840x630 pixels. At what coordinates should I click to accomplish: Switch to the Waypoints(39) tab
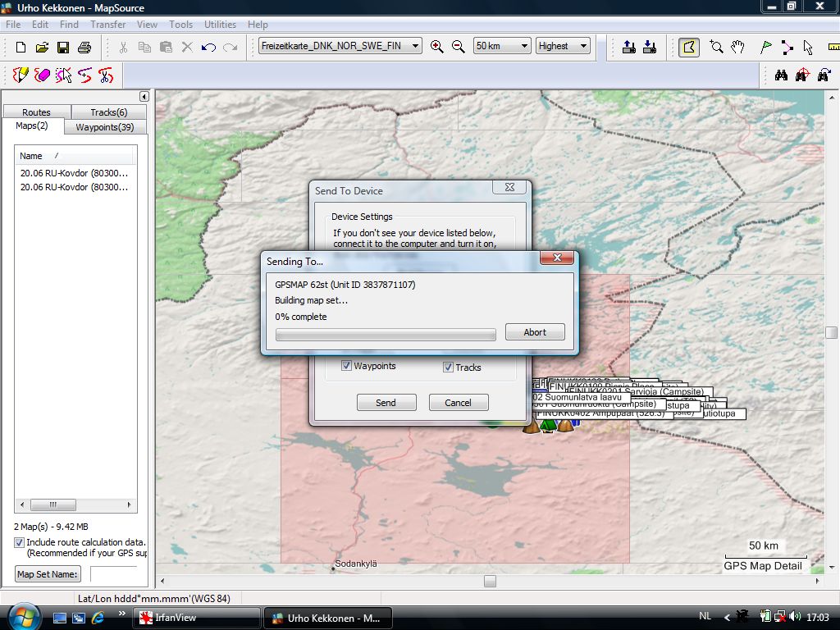[x=104, y=127]
